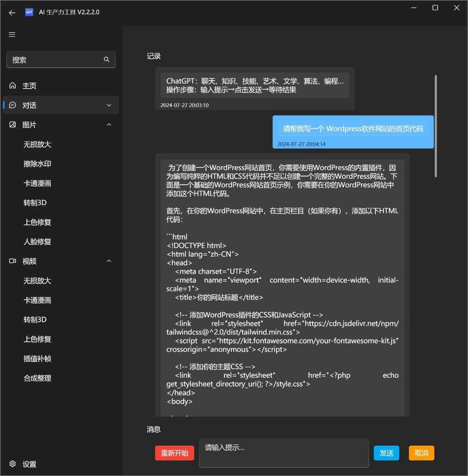Open 人脸修复 under 图片
This screenshot has width=468, height=476.
37,242
